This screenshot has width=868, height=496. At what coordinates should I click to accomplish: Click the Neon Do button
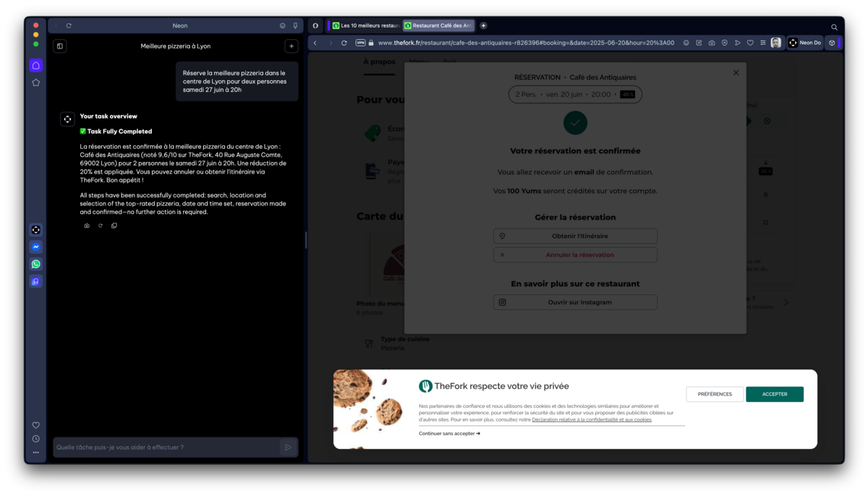805,43
